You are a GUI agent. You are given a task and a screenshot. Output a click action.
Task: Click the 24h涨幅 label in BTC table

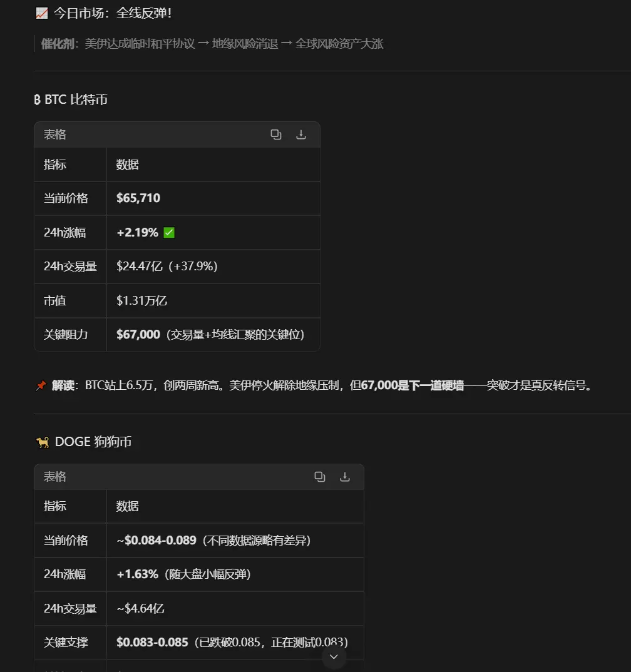pyautogui.click(x=64, y=233)
